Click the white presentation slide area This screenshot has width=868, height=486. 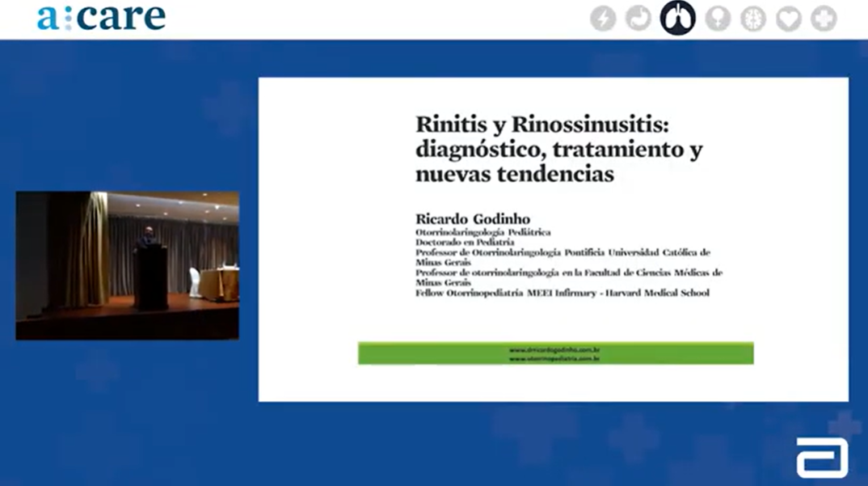coord(554,239)
